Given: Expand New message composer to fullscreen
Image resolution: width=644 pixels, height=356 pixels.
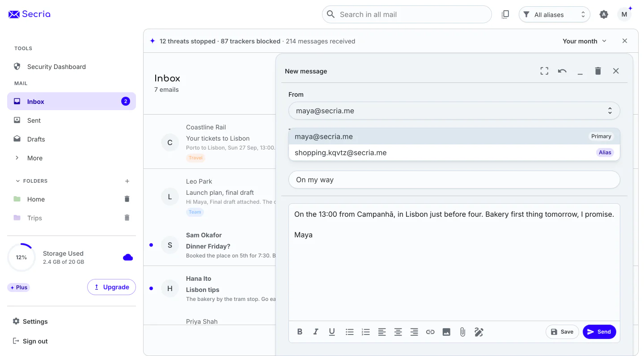Looking at the screenshot, I should click(544, 71).
